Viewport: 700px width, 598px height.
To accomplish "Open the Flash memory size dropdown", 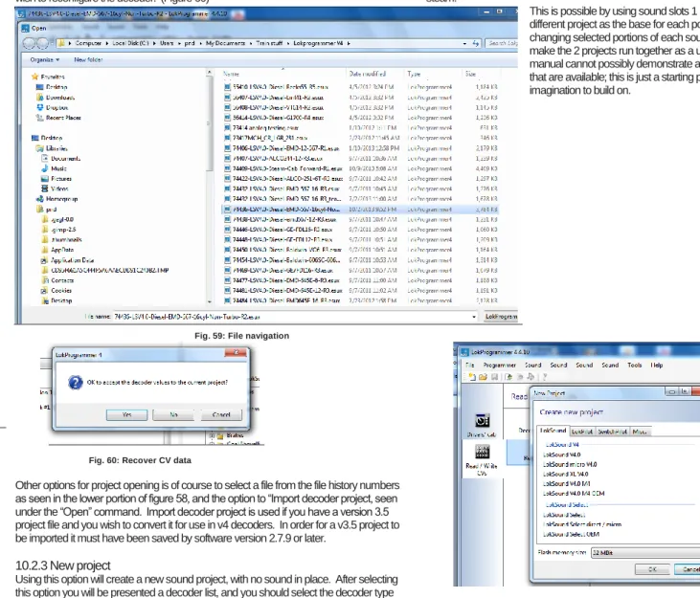I will [x=645, y=553].
